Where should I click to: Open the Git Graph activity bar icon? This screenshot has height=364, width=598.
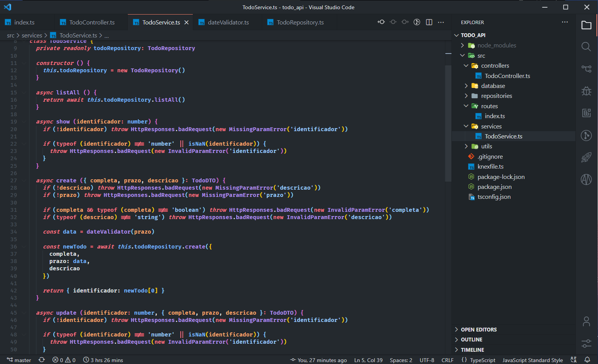coord(586,135)
